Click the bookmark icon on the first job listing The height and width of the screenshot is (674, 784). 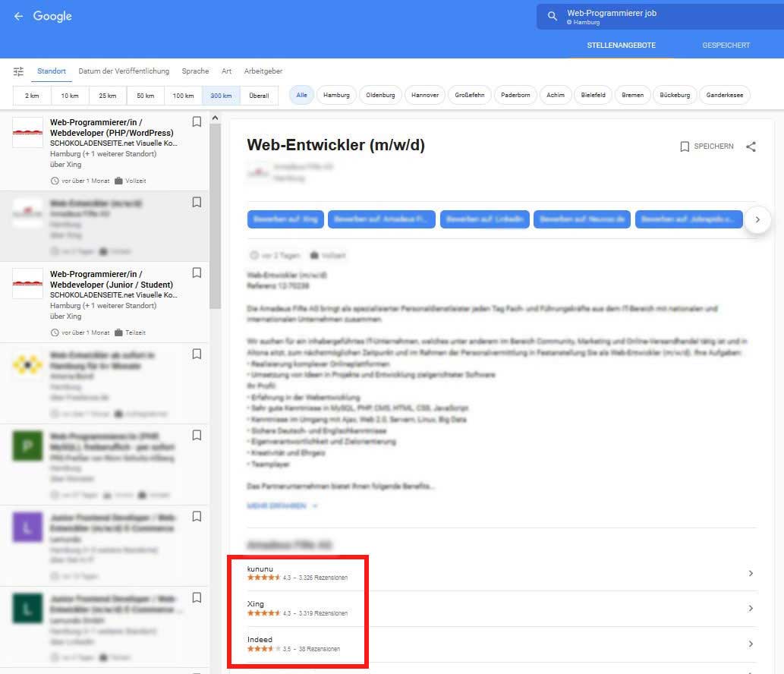(x=197, y=121)
